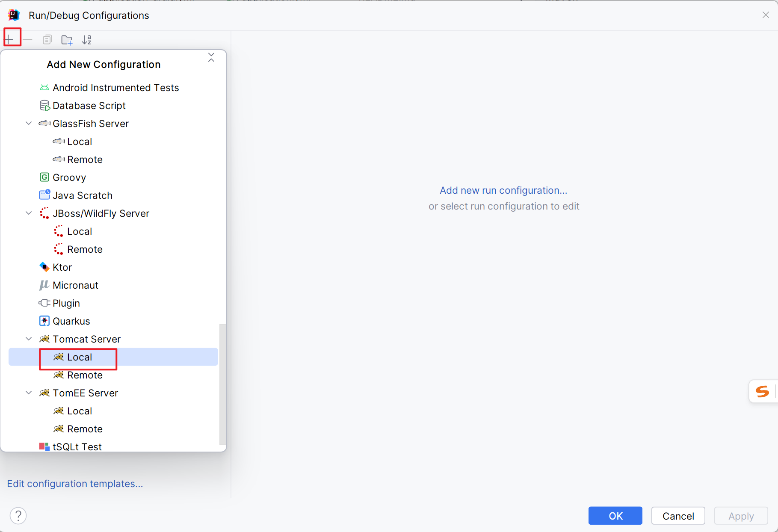This screenshot has width=778, height=532.
Task: Choose Remote under Tomcat Server
Action: point(113,375)
